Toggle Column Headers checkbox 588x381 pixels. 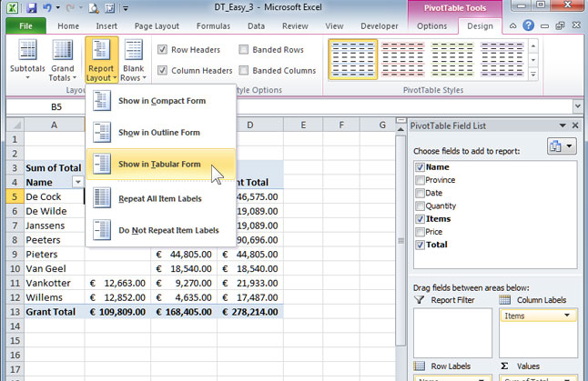(x=162, y=70)
